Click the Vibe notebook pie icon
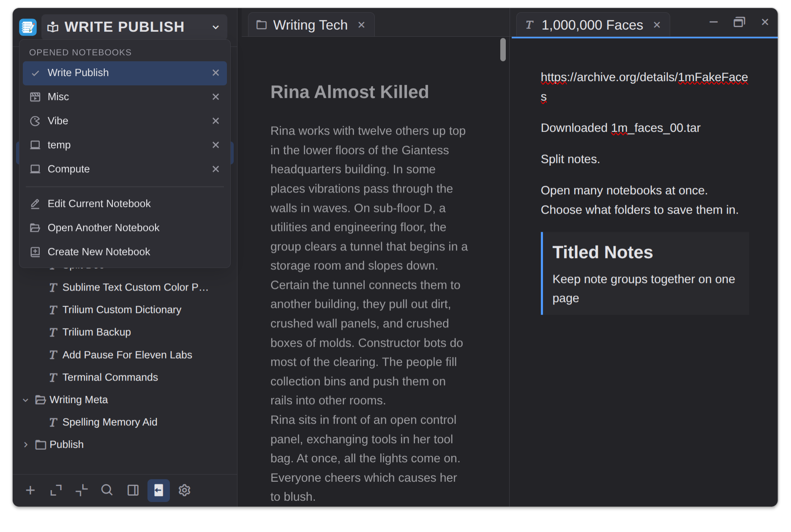 pos(35,121)
